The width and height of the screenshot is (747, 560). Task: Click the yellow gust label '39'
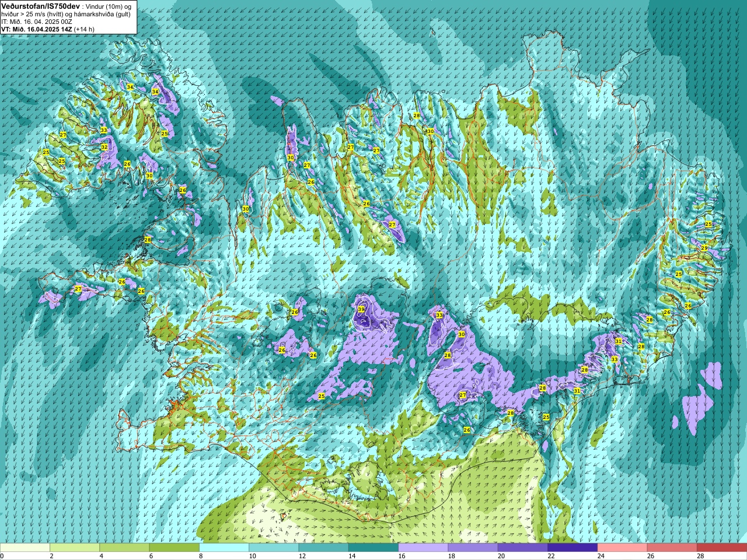[361, 310]
